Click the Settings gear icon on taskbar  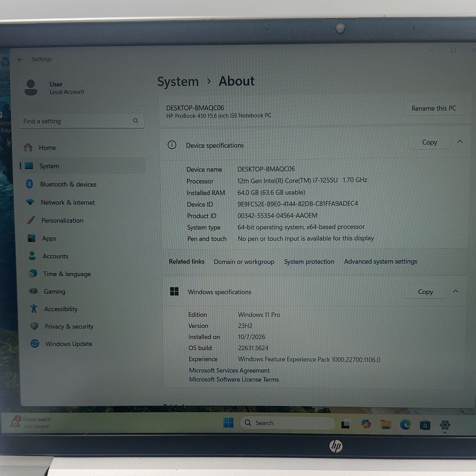click(445, 425)
